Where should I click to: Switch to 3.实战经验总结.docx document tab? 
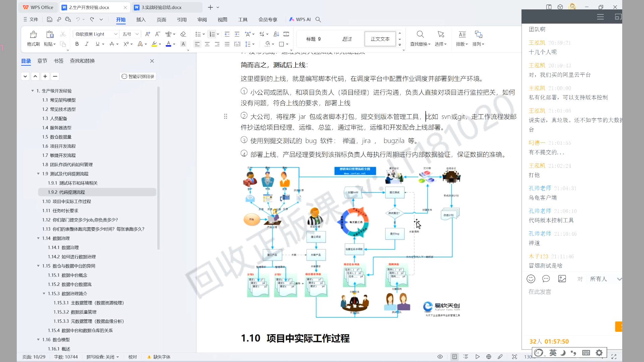161,7
